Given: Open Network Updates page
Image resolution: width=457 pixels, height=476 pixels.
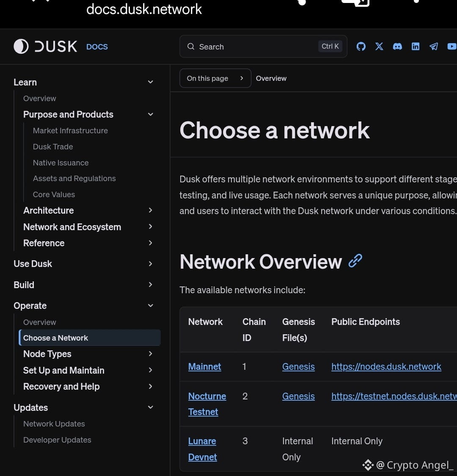Looking at the screenshot, I should click(54, 424).
